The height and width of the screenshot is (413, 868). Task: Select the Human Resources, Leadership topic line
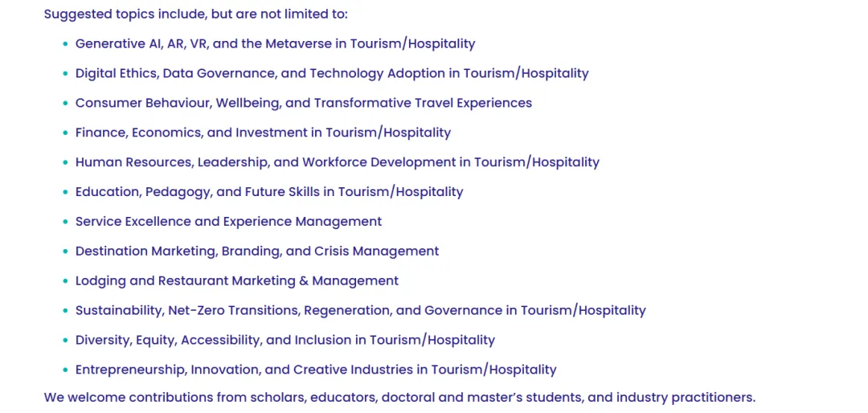[x=337, y=162]
